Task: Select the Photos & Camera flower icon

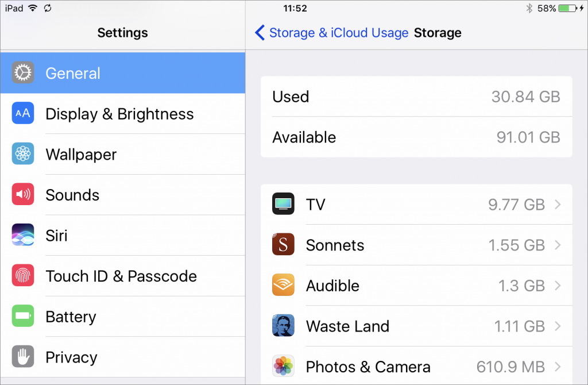Action: pyautogui.click(x=283, y=367)
